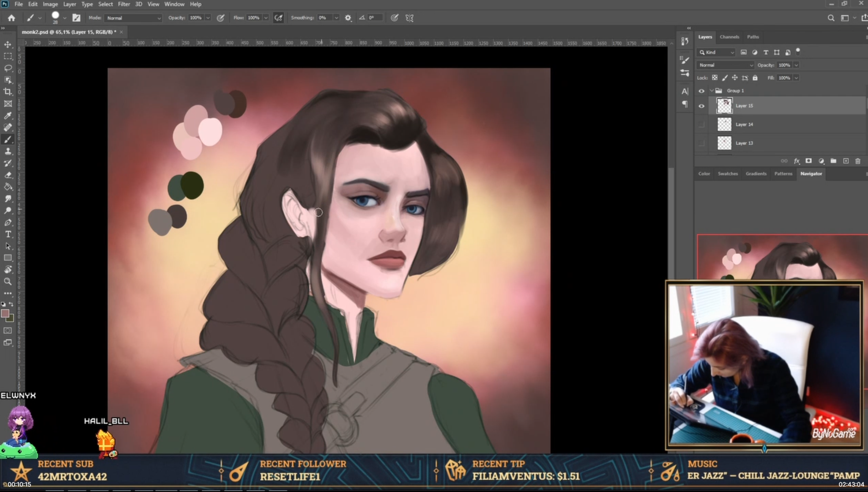Delete layer with trash icon
Viewport: 868px width, 492px height.
click(858, 161)
